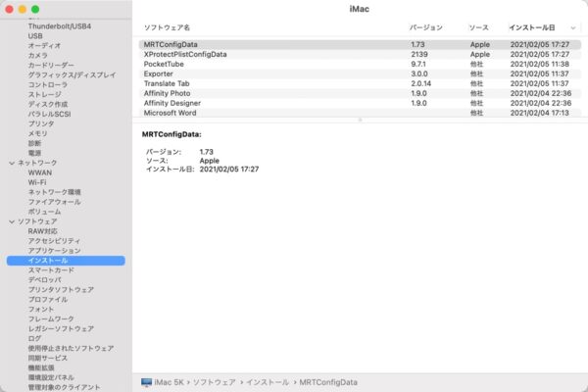Screen dimensions: 588x392
Task: Open ネットワーク環境 in sidebar
Action: pos(54,192)
